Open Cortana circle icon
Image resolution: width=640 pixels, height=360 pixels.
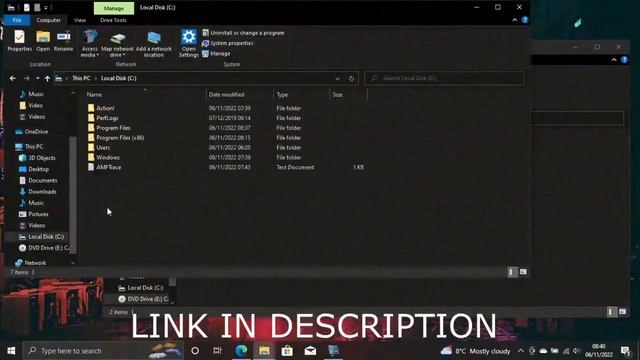point(195,351)
